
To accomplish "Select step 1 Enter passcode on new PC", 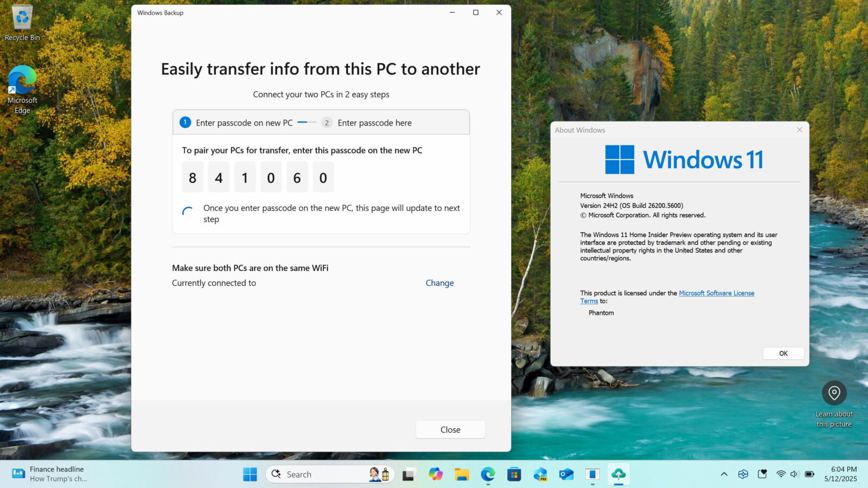I will click(244, 123).
